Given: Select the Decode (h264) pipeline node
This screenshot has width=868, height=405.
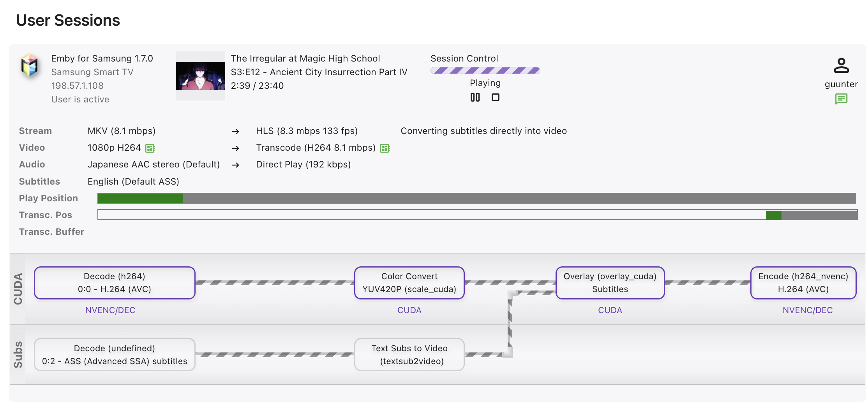Looking at the screenshot, I should click(115, 283).
